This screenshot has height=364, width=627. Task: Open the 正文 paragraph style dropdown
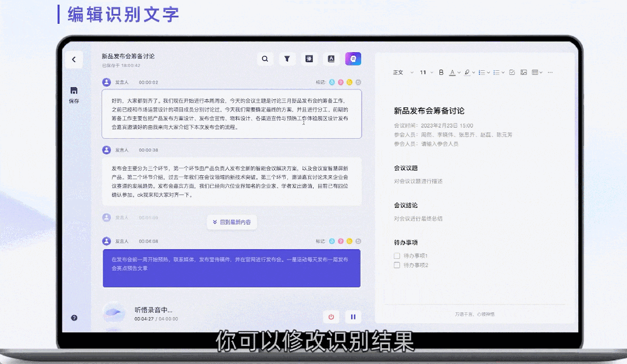pos(403,73)
